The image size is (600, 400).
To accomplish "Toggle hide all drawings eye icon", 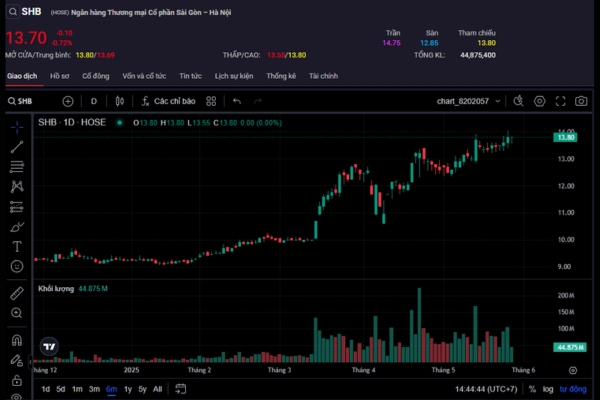I will point(17,397).
